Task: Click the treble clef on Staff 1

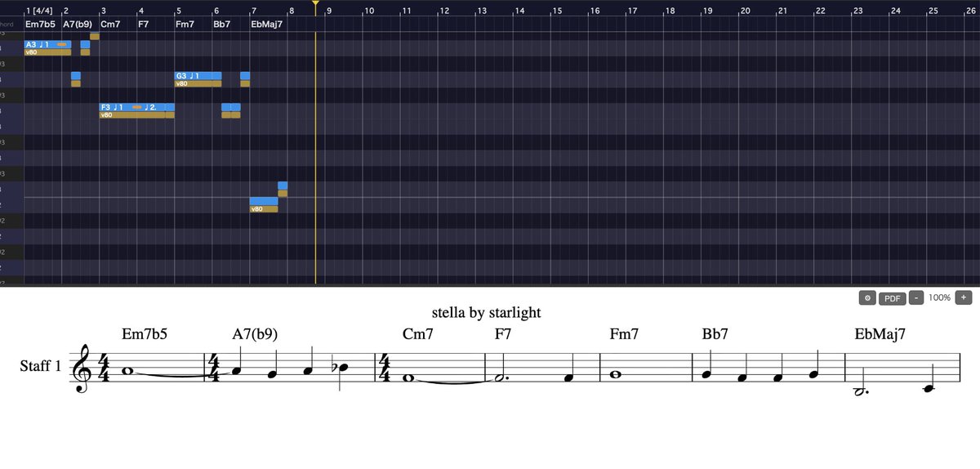Action: [x=82, y=368]
